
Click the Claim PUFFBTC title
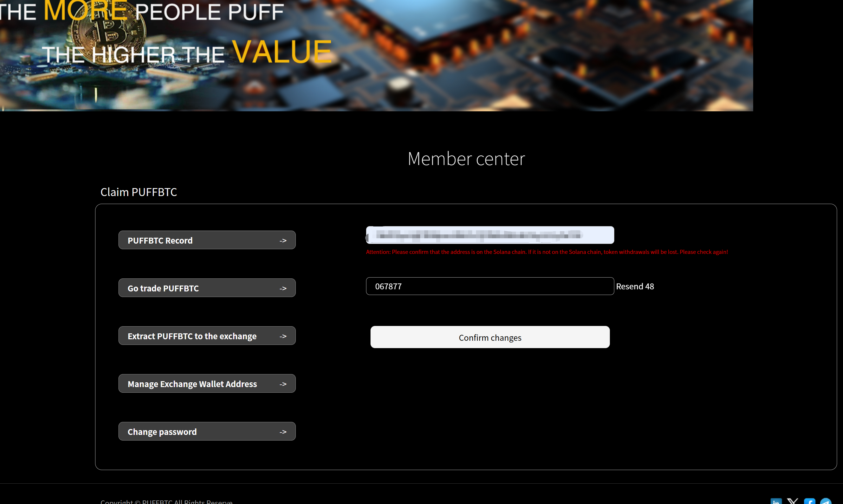click(x=139, y=192)
